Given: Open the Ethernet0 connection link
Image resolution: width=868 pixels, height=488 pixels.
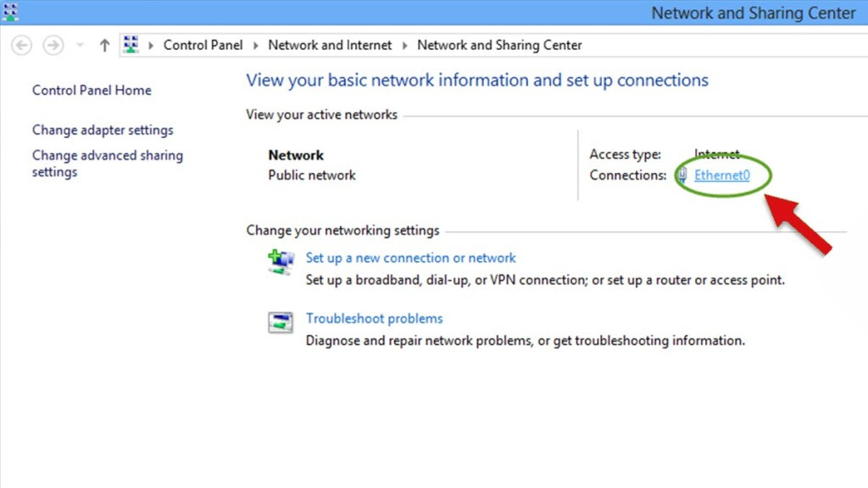Looking at the screenshot, I should (x=722, y=175).
